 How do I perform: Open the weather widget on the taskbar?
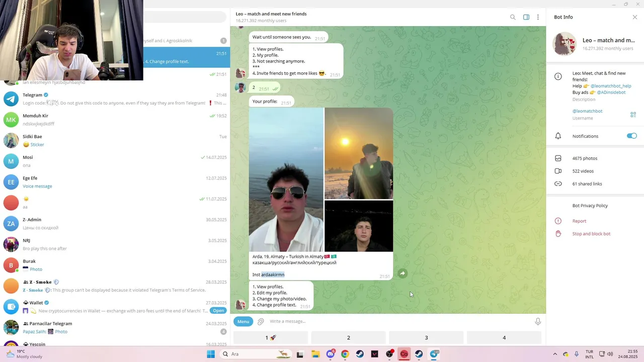tap(24, 354)
